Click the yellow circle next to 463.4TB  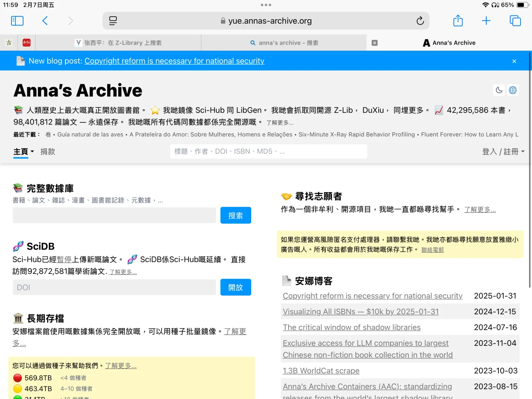(17, 389)
